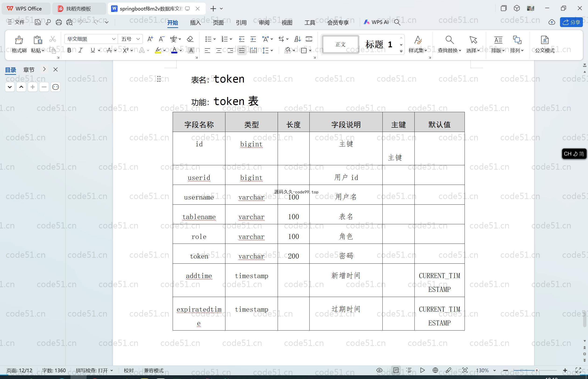588x379 pixels.
Task: Toggle Underline formatting
Action: click(93, 50)
